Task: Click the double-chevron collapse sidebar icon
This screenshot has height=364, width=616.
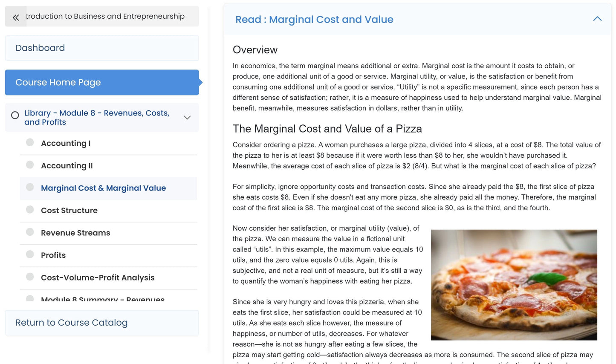Action: tap(16, 17)
